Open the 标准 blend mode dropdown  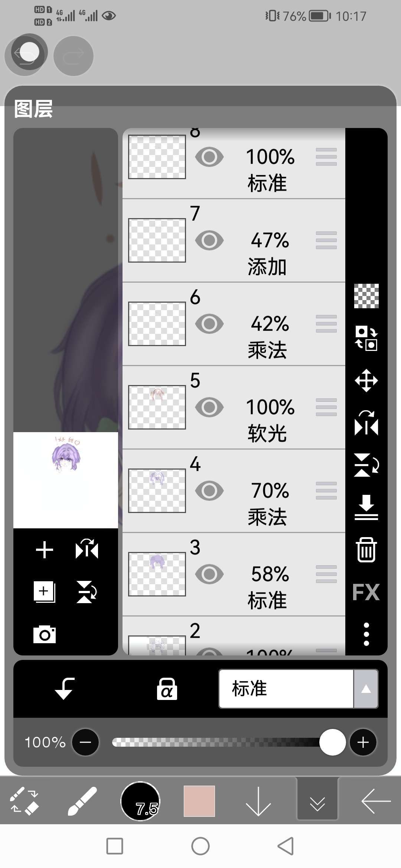pos(286,689)
